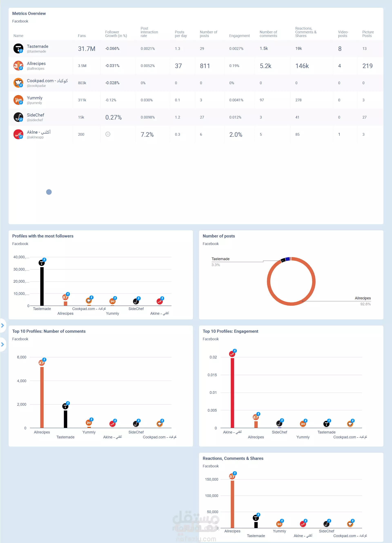The width and height of the screenshot is (392, 543).
Task: Click the 146k reactions value for Allrecipes
Action: point(302,66)
